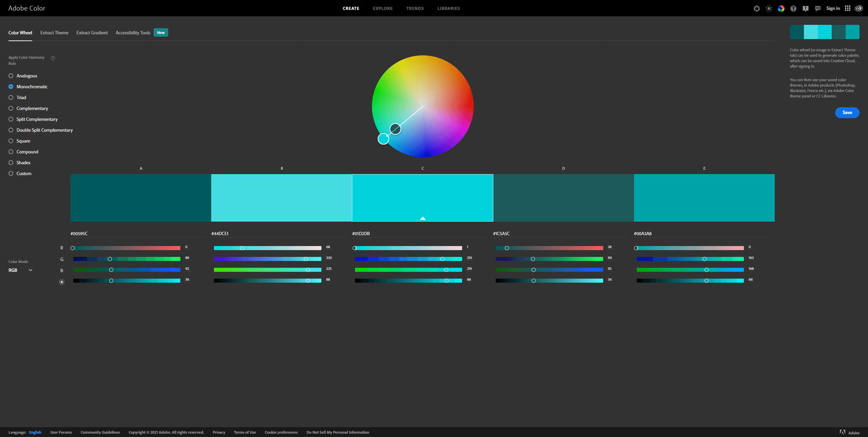Open the help menu in the header
The width and height of the screenshot is (868, 437).
(x=793, y=8)
